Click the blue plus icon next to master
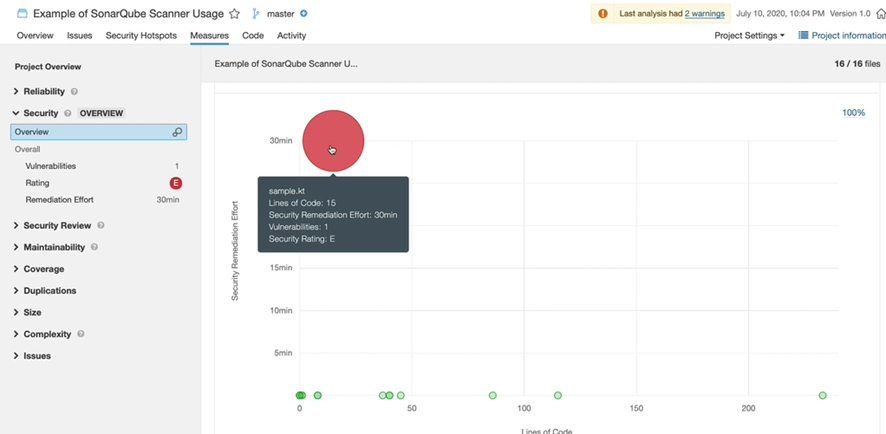This screenshot has width=886, height=434. click(x=304, y=14)
